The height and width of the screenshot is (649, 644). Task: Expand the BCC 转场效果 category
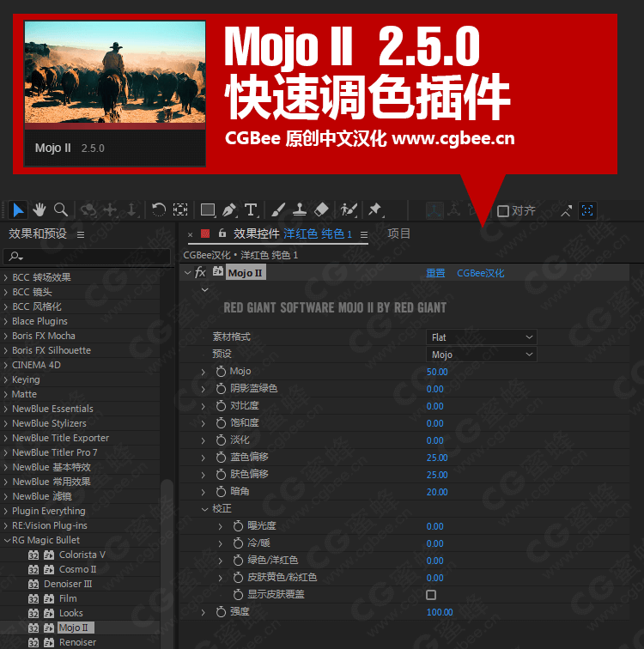pos(5,277)
